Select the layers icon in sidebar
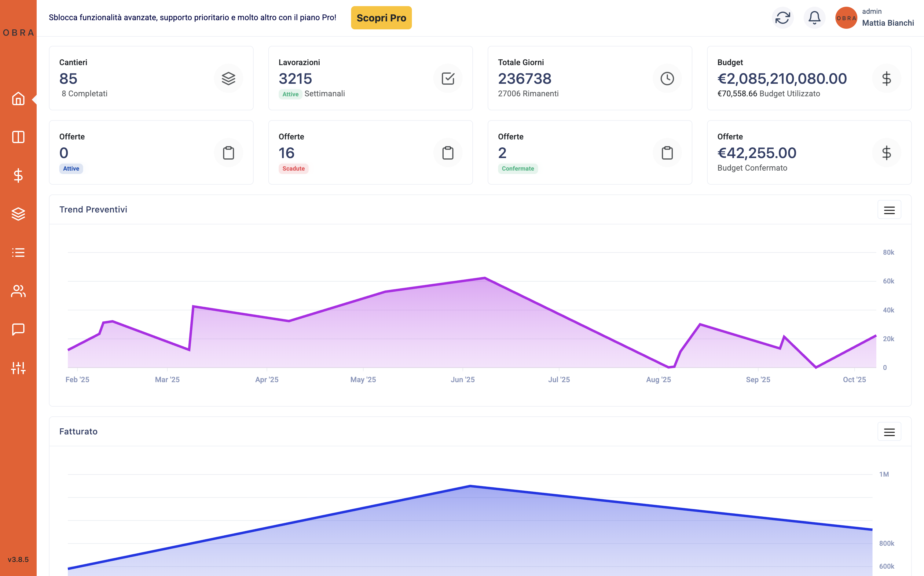 18,214
